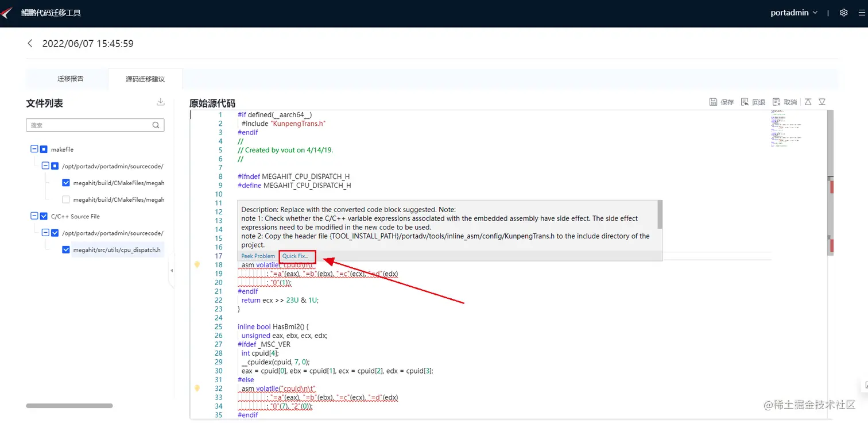
Task: Collapse the file list panel handle
Action: [x=171, y=270]
